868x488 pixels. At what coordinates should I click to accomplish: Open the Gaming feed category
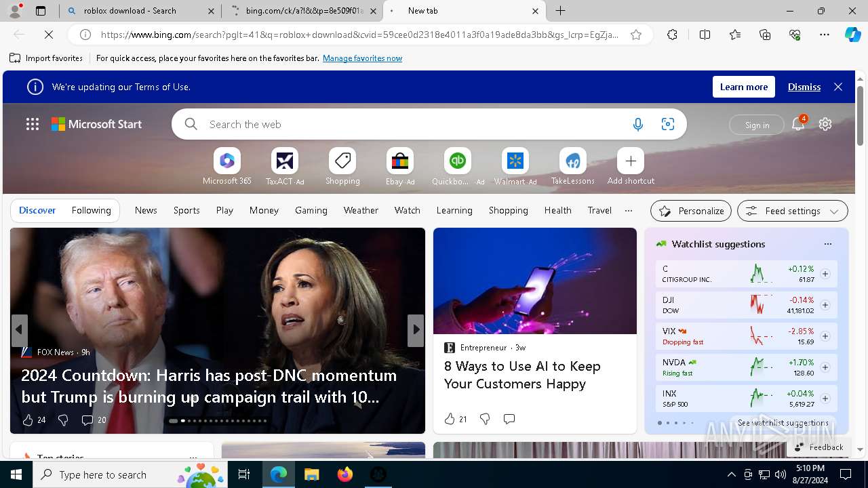(x=311, y=210)
